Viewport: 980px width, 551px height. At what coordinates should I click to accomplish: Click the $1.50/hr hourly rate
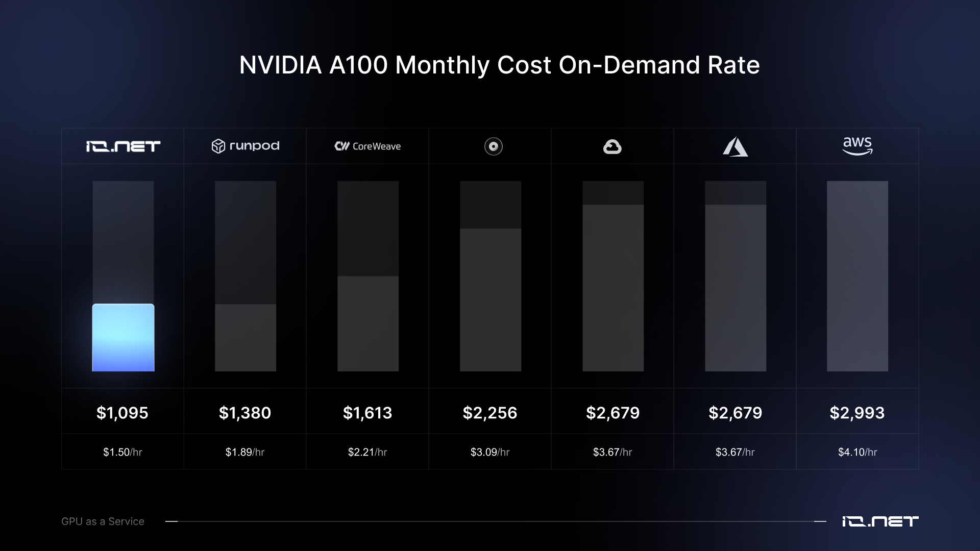(x=122, y=452)
